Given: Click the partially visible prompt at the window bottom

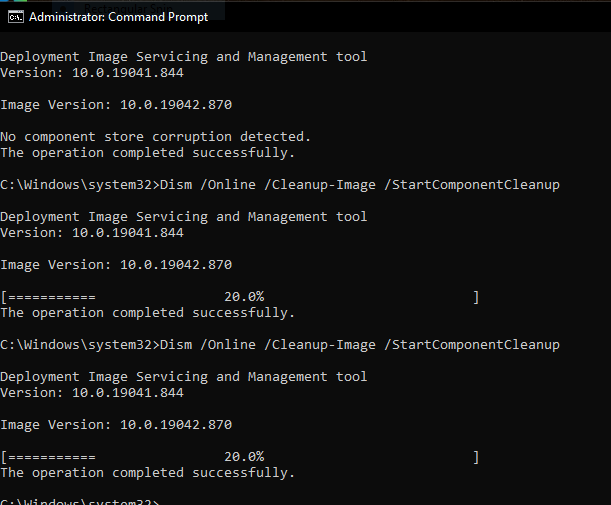Looking at the screenshot, I should point(79,501).
